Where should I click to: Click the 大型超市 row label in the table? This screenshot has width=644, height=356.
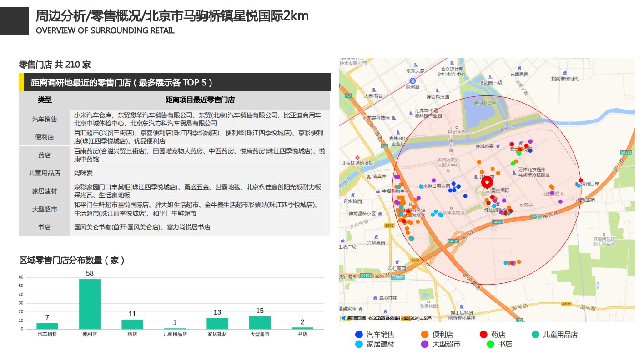[x=45, y=209]
